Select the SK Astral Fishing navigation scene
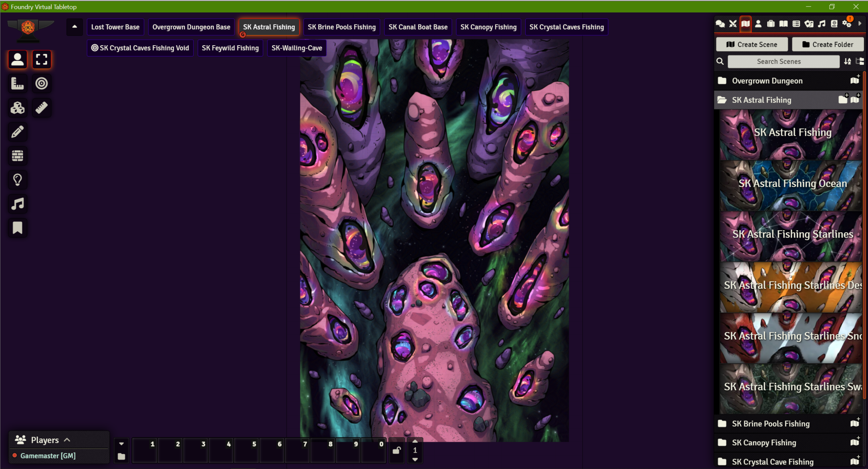Image resolution: width=868 pixels, height=469 pixels. coord(269,27)
